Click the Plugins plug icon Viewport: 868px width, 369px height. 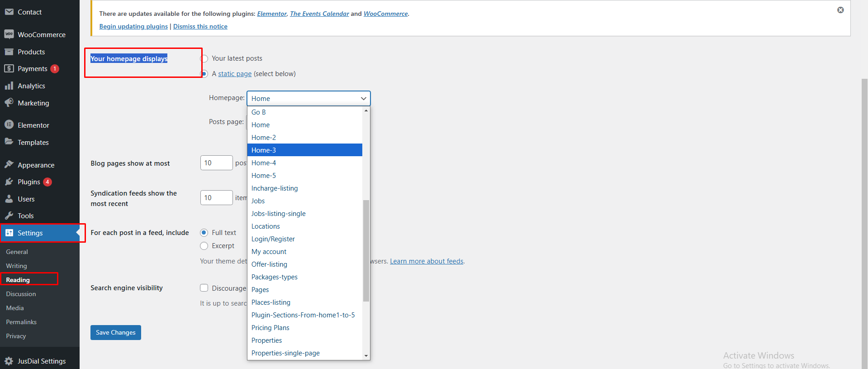9,182
